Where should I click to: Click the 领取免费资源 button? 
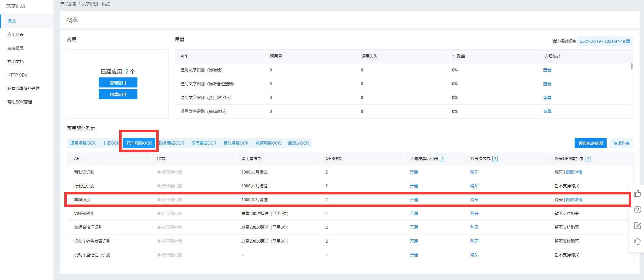(590, 143)
